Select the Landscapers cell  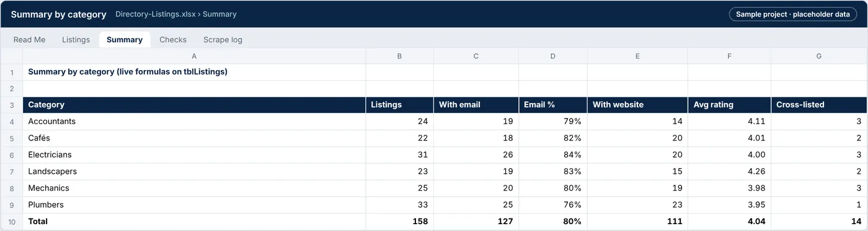pos(194,171)
